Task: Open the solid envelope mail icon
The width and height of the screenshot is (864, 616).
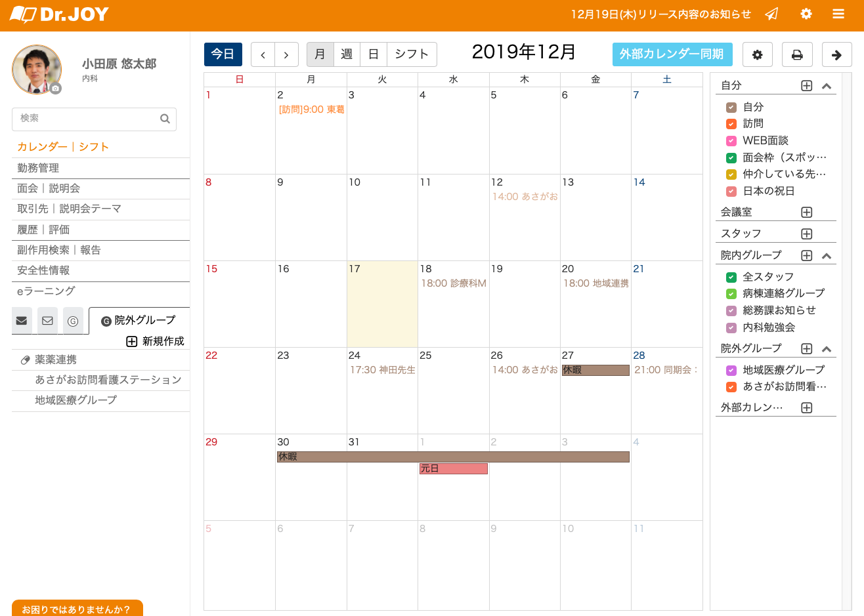Action: (x=22, y=321)
